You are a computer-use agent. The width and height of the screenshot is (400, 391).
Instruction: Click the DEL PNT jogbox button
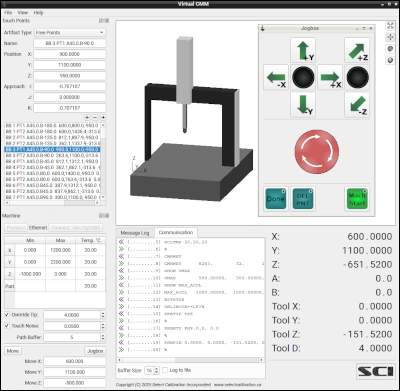[303, 199]
